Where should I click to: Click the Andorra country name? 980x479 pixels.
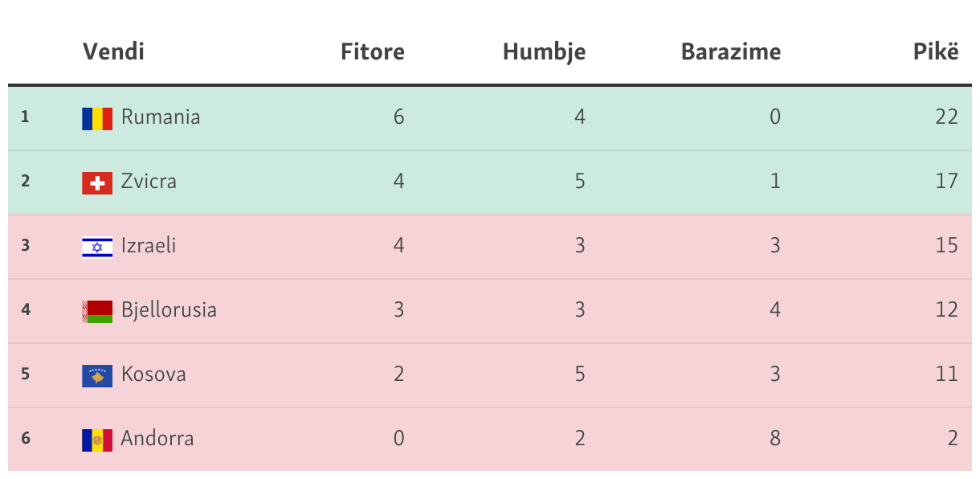click(x=157, y=439)
